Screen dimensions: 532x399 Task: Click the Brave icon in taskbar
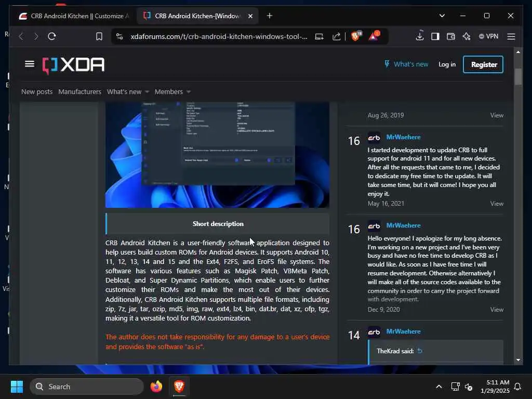(x=179, y=387)
